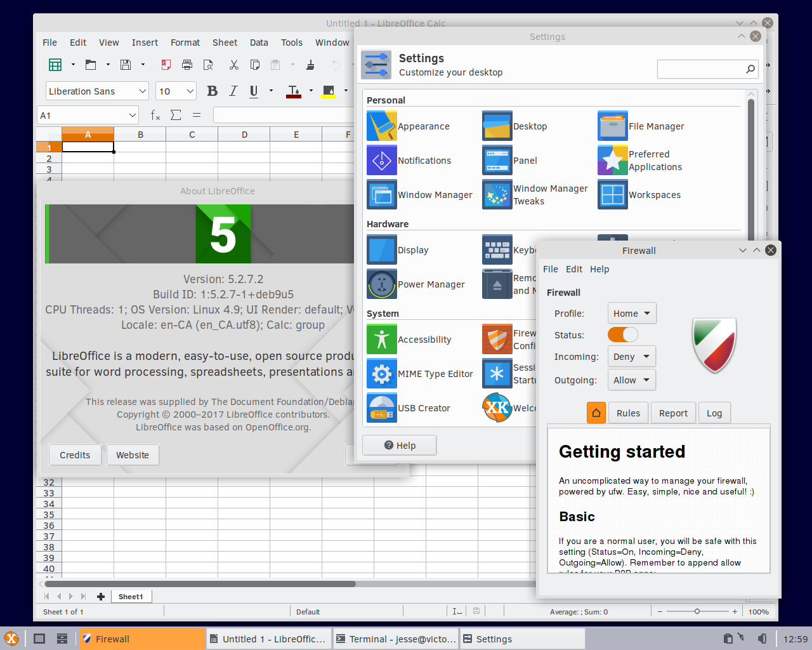Click the Clone Formatting paintbrush icon
The height and width of the screenshot is (650, 812).
click(310, 65)
